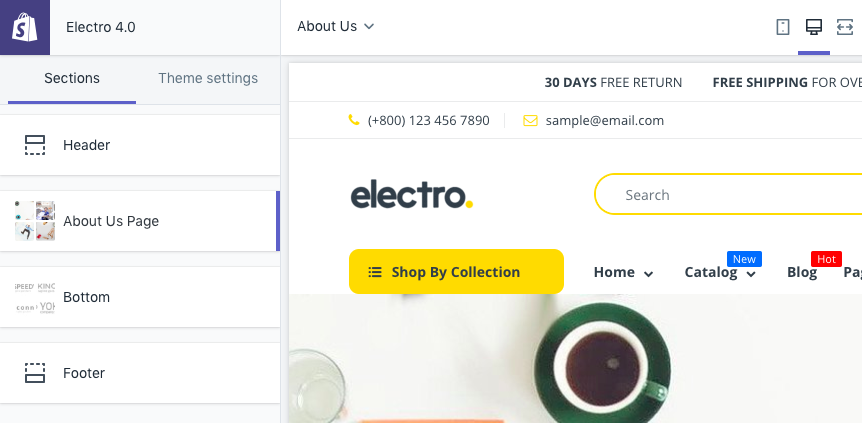Viewport: 862px width, 423px height.
Task: Click the Shopify bag logo icon
Action: (25, 27)
